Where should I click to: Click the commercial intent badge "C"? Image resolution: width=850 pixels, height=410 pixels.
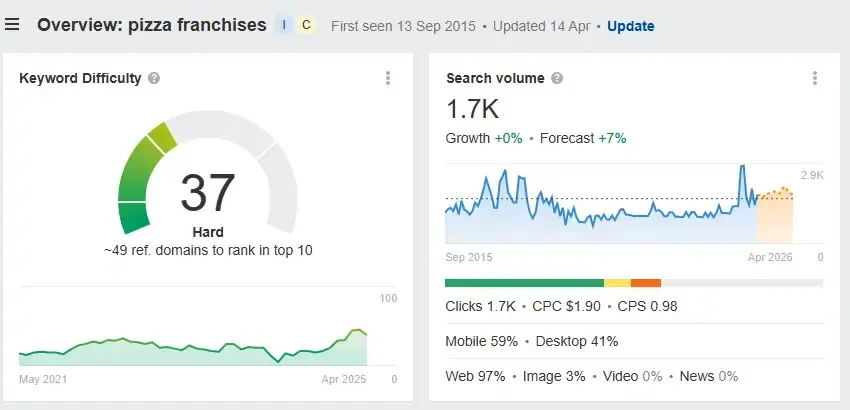point(306,25)
